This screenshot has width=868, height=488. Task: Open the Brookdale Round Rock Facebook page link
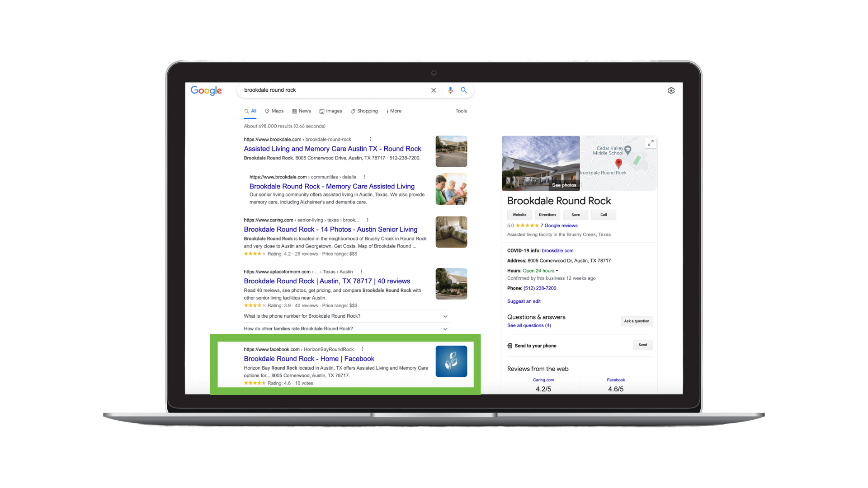[x=308, y=358]
